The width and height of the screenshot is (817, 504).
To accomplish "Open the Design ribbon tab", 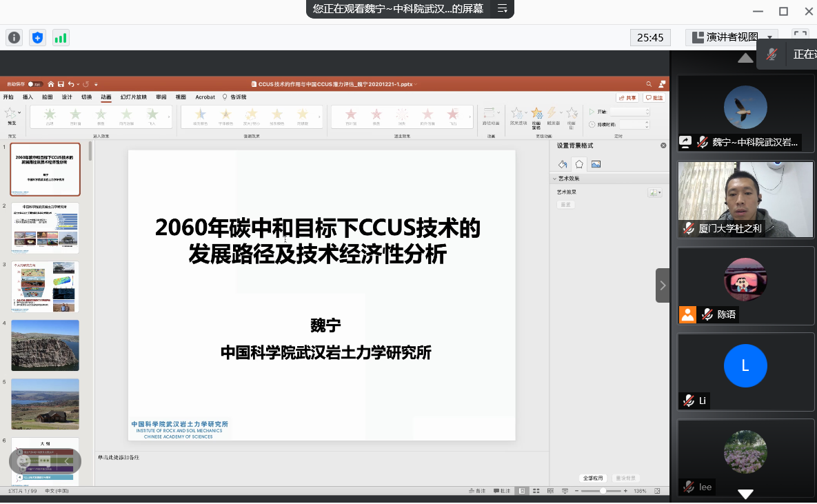I will (x=67, y=97).
